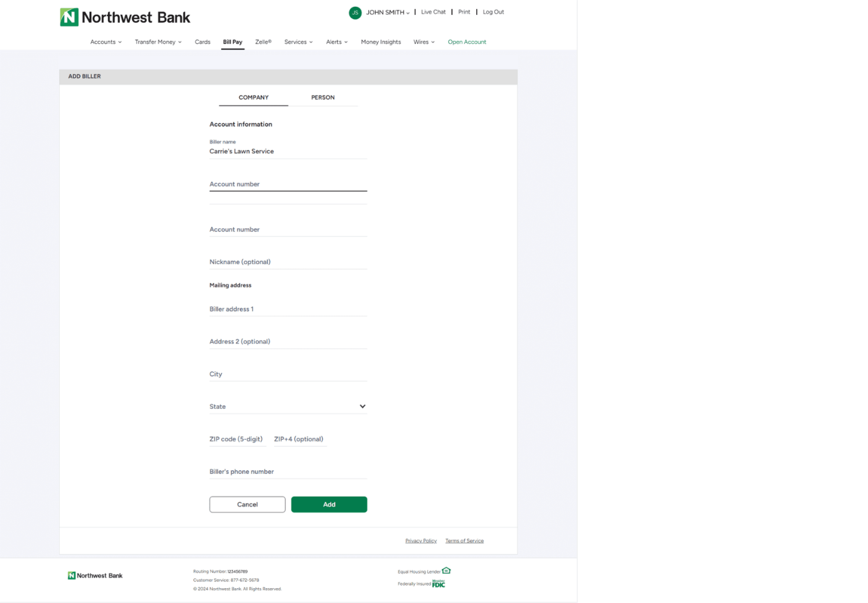Image resolution: width=868 pixels, height=603 pixels.
Task: Go to Money Insights
Action: (x=381, y=42)
